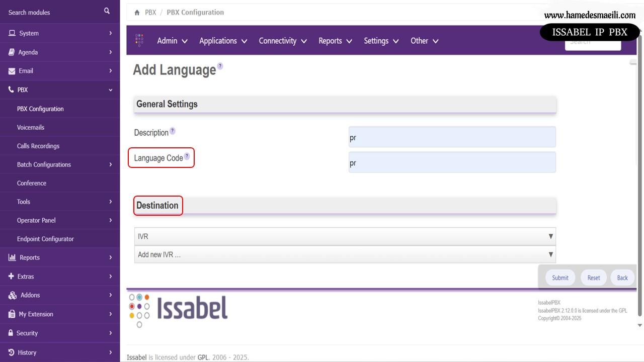Open the IVR destination type dropdown

click(x=345, y=236)
